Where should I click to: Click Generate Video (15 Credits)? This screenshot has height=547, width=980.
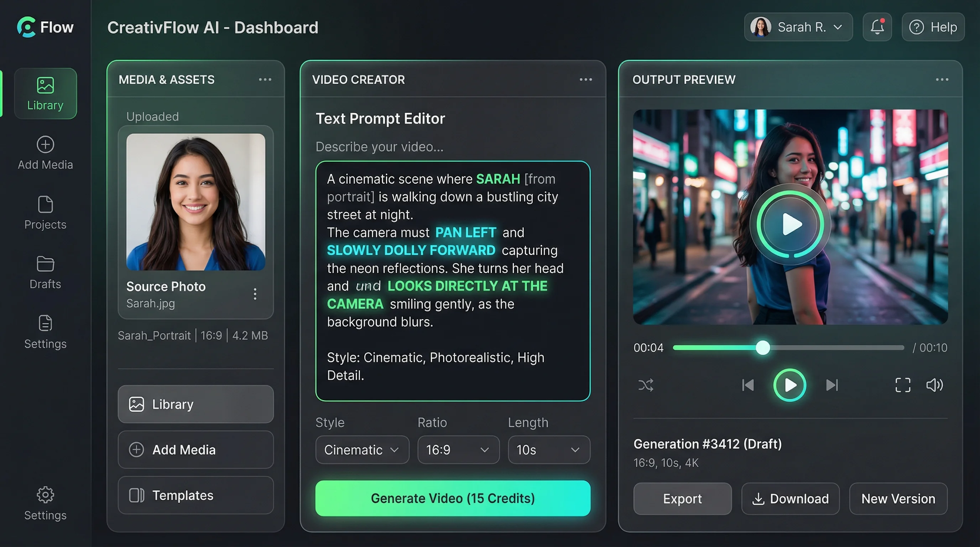pyautogui.click(x=453, y=498)
